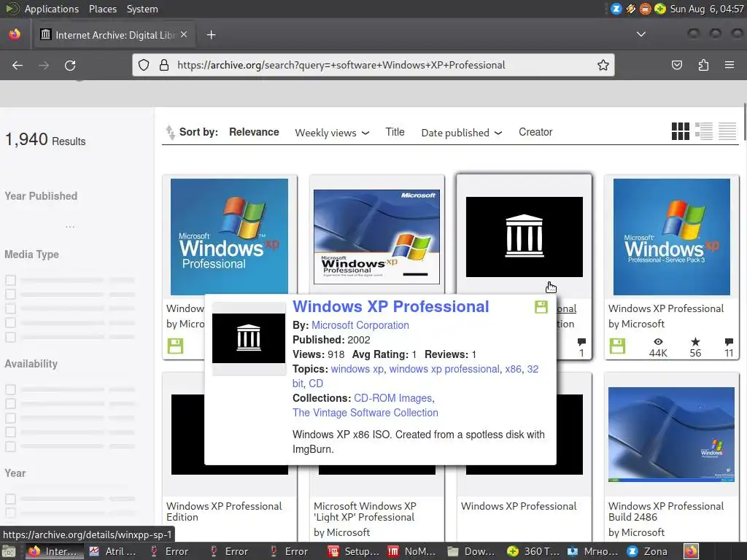Click the tracking protection shield icon
The image size is (747, 560).
tap(144, 65)
